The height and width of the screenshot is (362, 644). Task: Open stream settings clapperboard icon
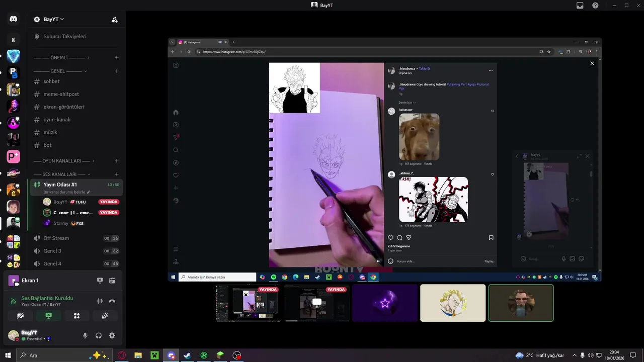coord(112,281)
